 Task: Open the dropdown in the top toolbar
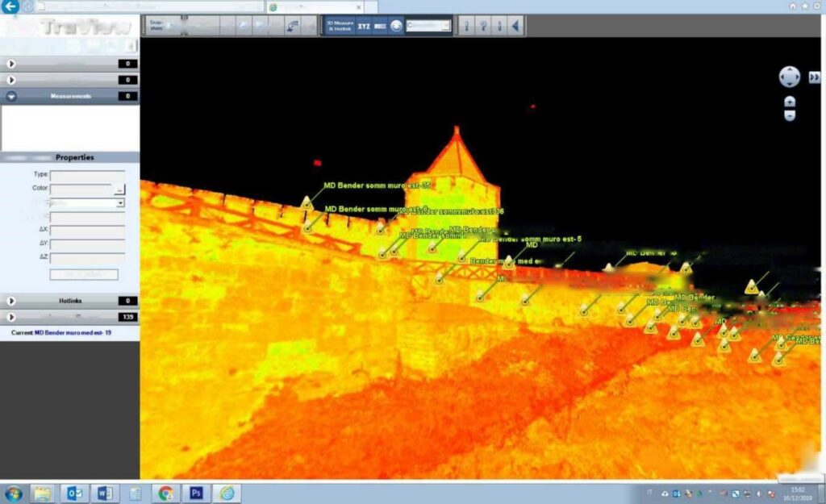(x=445, y=26)
